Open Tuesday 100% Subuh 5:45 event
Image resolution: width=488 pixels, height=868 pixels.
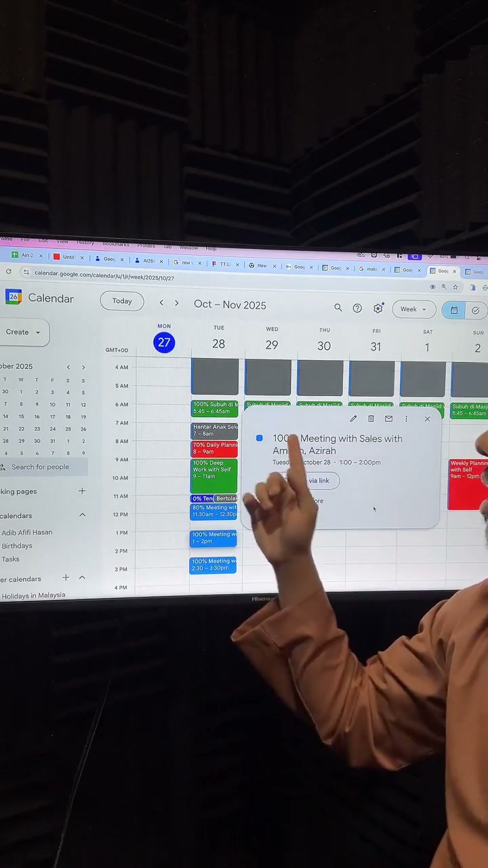(x=215, y=408)
